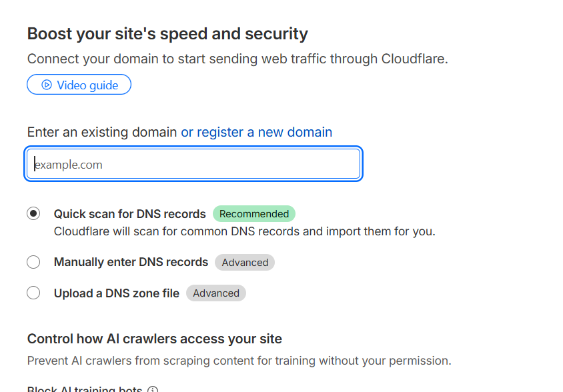The width and height of the screenshot is (563, 392).
Task: Click the 'Enter an existing domain' label
Action: pyautogui.click(x=102, y=132)
